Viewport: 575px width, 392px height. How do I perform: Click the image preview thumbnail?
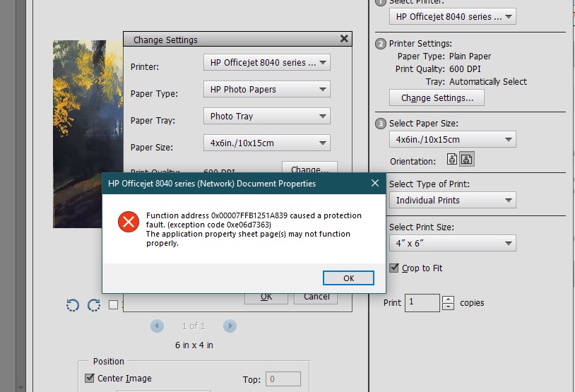coord(88,133)
